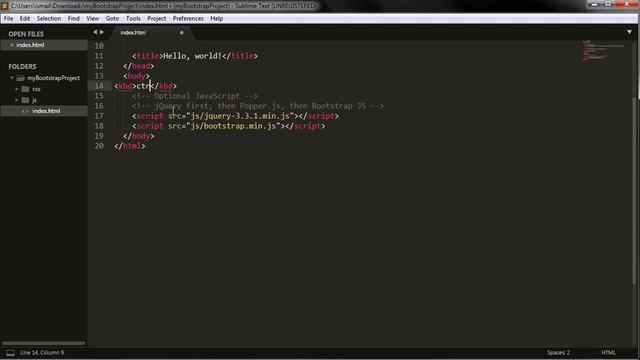The image size is (640, 360).
Task: Open the File menu
Action: (8, 18)
